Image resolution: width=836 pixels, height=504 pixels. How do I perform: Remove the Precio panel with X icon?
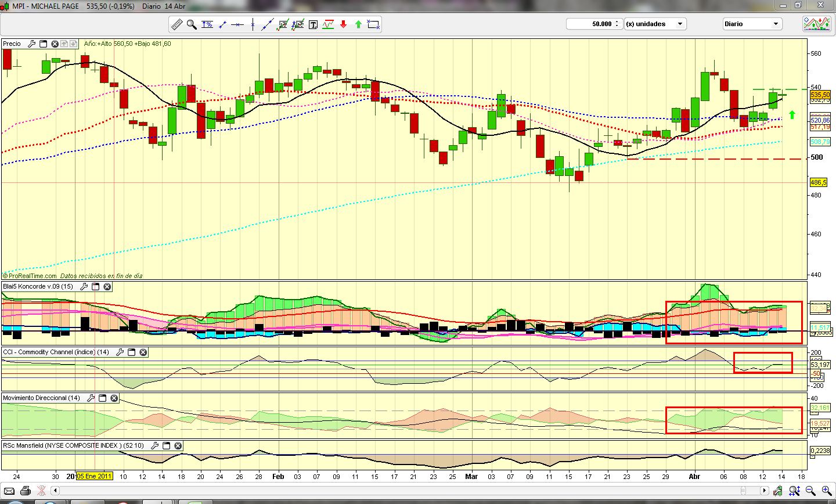tap(55, 44)
